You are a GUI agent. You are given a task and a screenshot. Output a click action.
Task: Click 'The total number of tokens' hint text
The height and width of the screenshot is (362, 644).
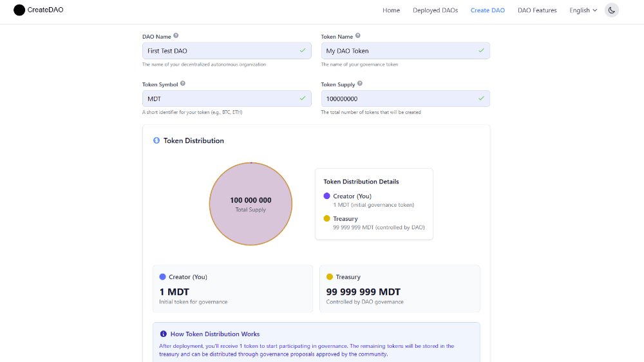tap(371, 112)
